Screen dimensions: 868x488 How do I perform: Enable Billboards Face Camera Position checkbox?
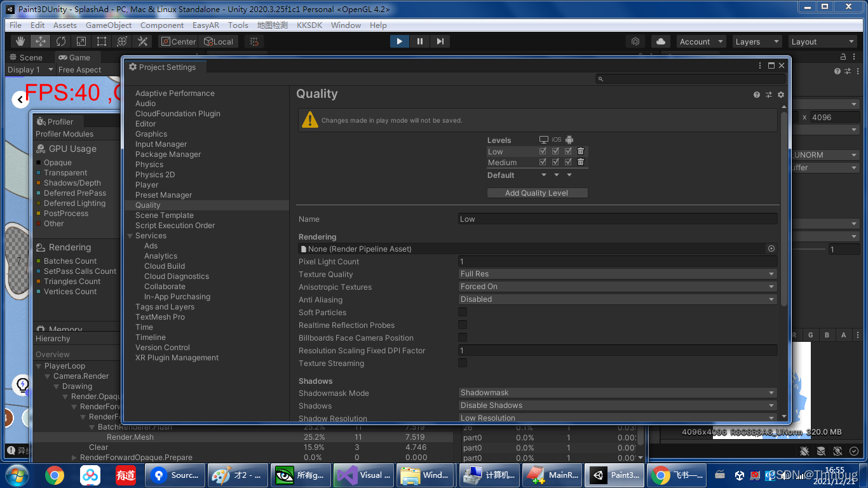click(463, 337)
